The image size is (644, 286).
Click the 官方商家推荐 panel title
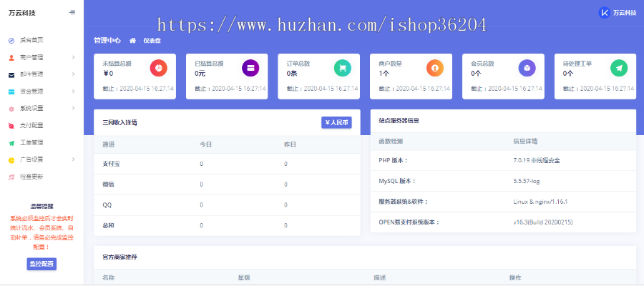(x=119, y=257)
